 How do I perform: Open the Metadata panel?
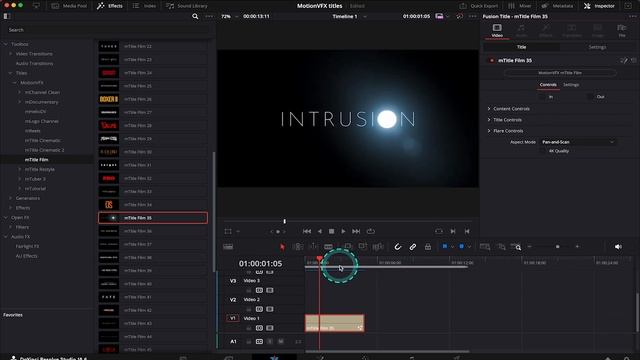(557, 6)
